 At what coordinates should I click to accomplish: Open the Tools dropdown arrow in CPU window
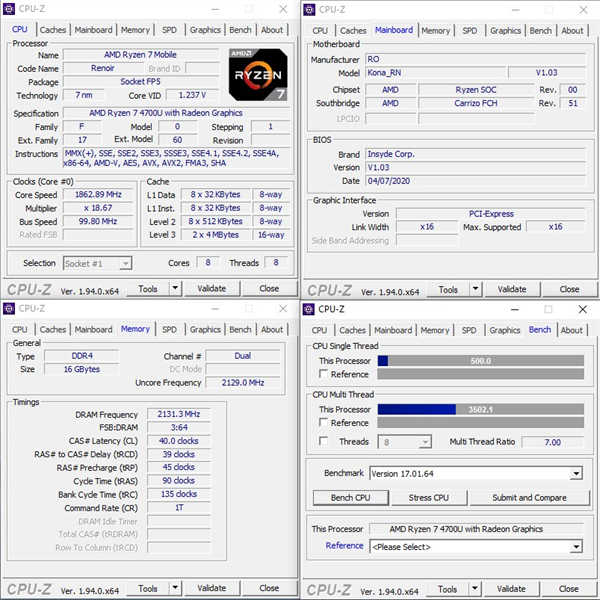tap(175, 288)
